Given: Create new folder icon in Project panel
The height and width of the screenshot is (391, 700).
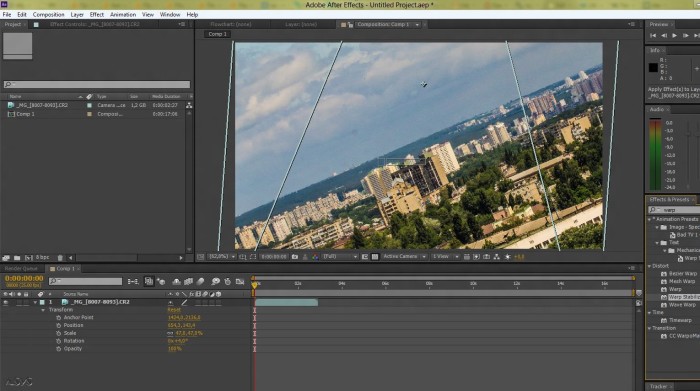Looking at the screenshot, I should tap(17, 258).
